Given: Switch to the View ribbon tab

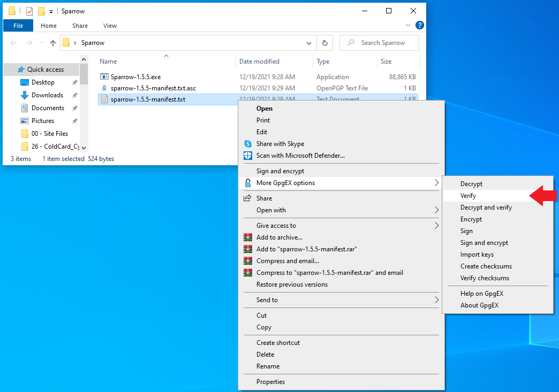Looking at the screenshot, I should [110, 26].
